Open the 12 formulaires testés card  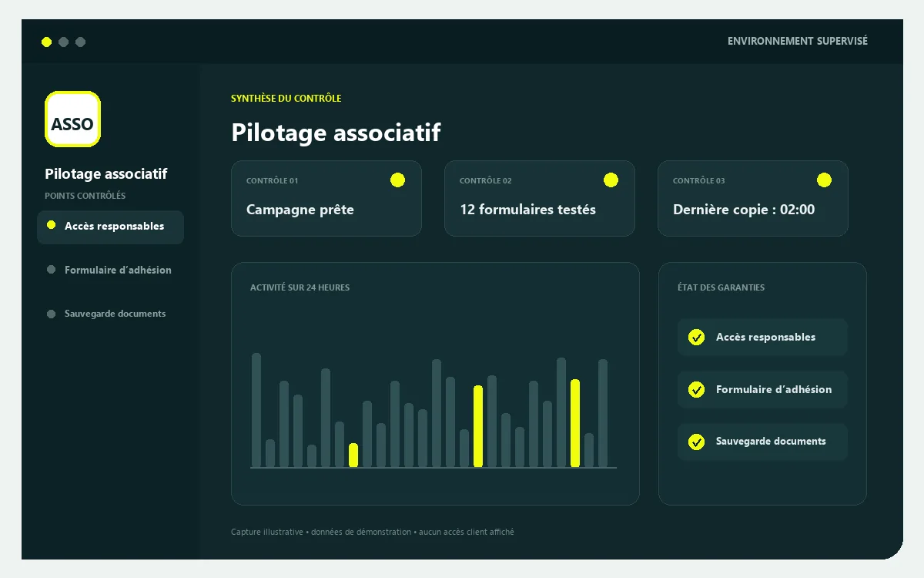click(x=540, y=198)
